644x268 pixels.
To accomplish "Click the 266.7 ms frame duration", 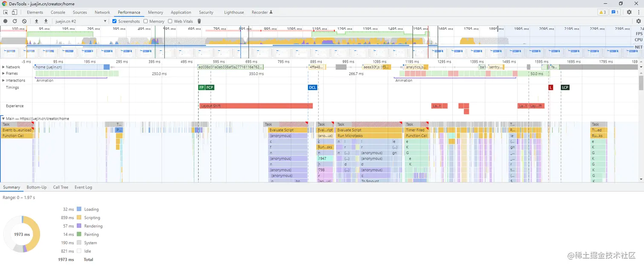I will pos(356,74).
